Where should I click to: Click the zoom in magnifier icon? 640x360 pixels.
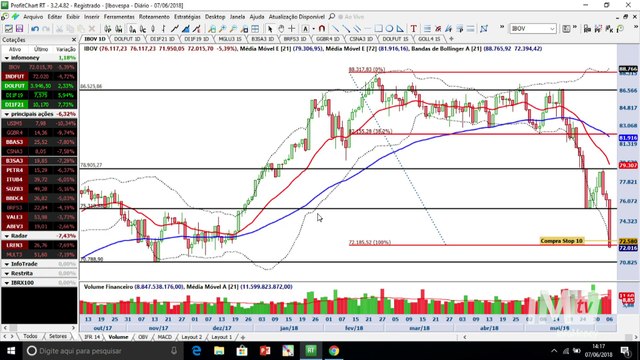coord(222,29)
